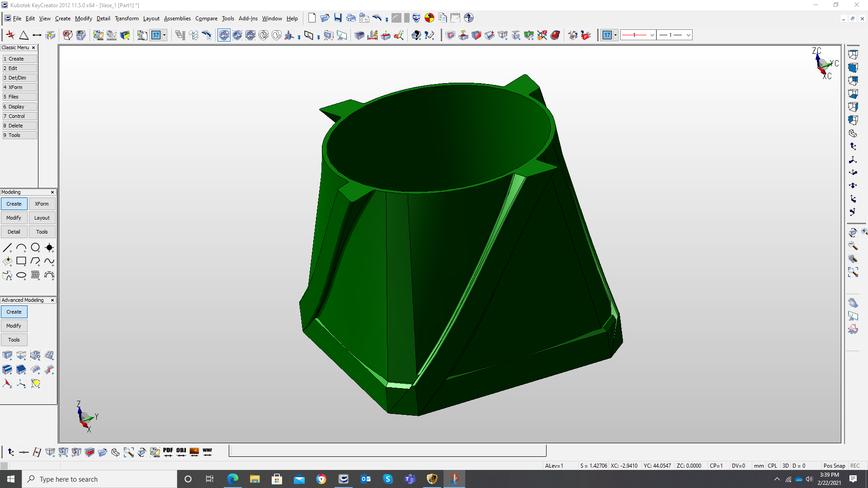Print the active model
Image resolution: width=868 pixels, height=488 pixels.
(351, 18)
